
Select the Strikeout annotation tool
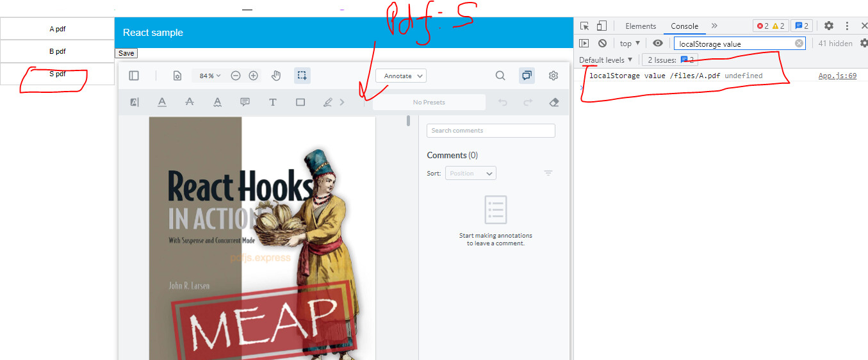pos(190,102)
